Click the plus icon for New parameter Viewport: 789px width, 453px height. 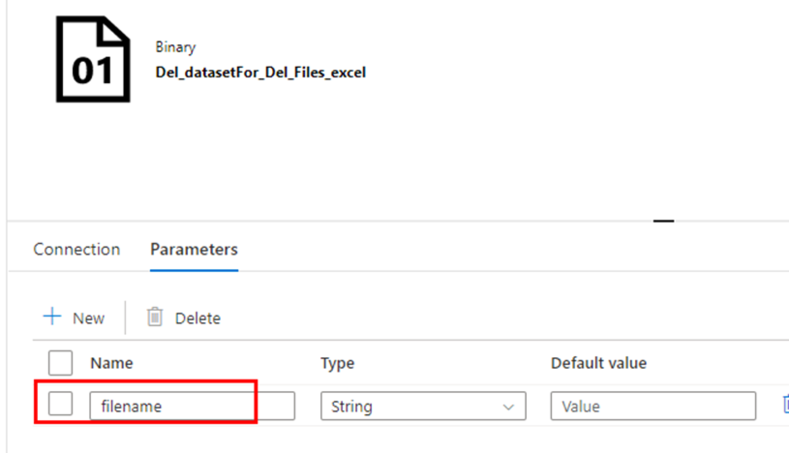point(52,317)
